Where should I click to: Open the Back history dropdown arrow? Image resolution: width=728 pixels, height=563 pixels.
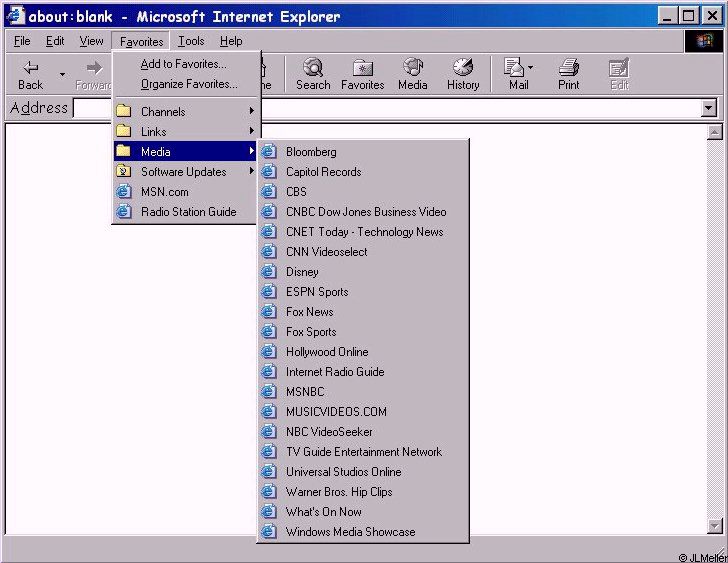pos(62,75)
